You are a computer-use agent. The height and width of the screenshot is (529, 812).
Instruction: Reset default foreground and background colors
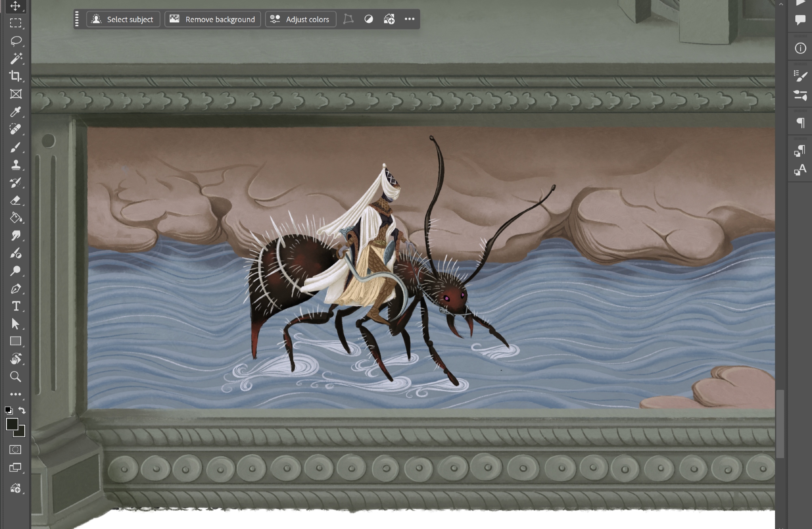(x=9, y=410)
